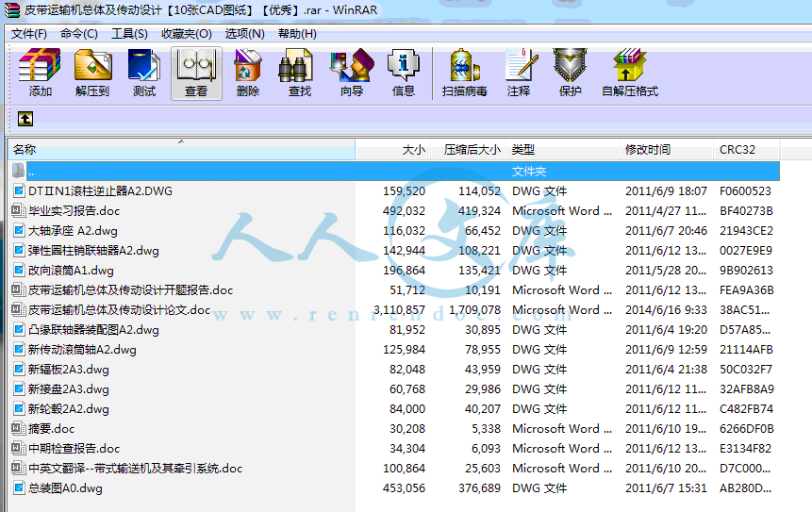
Task: Click the 查找 (Find) binoculars icon
Action: (296, 66)
